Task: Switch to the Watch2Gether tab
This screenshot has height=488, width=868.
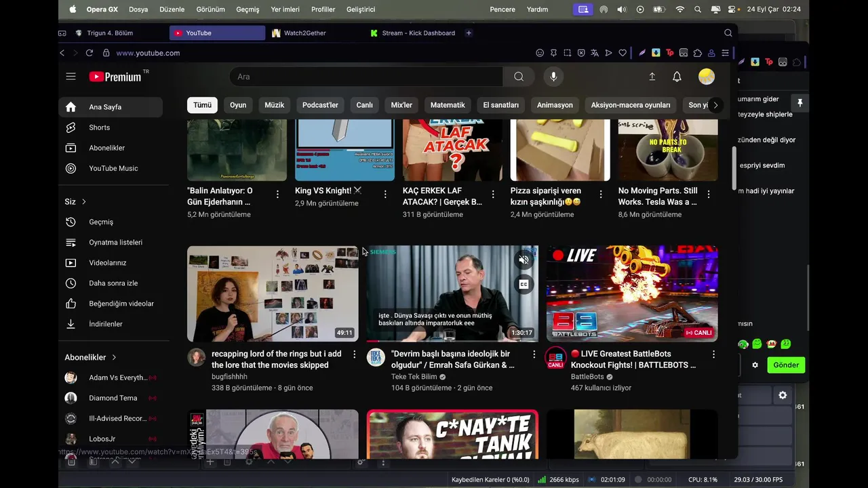Action: (x=313, y=33)
